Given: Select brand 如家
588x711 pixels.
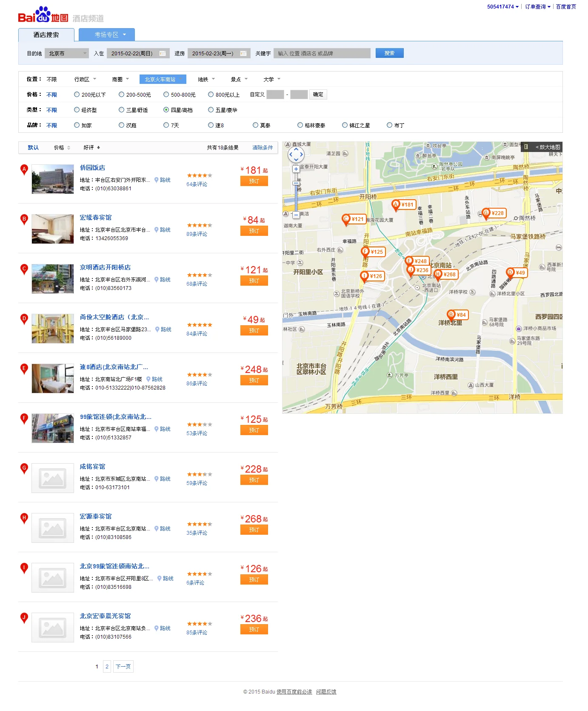Looking at the screenshot, I should pos(77,125).
